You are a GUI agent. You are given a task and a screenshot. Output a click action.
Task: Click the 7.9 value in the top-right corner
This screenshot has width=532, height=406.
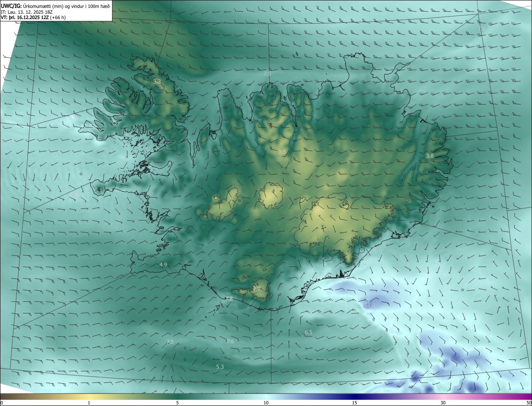pos(481,28)
